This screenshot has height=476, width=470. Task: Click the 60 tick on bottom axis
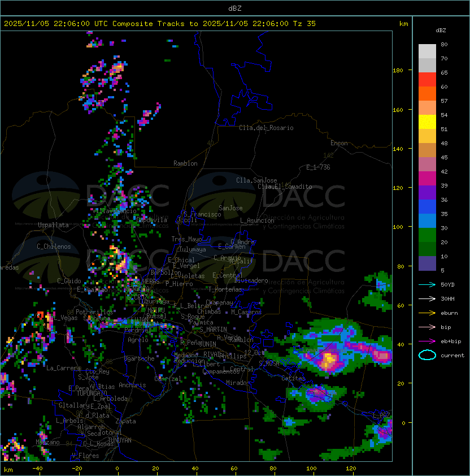(x=234, y=469)
